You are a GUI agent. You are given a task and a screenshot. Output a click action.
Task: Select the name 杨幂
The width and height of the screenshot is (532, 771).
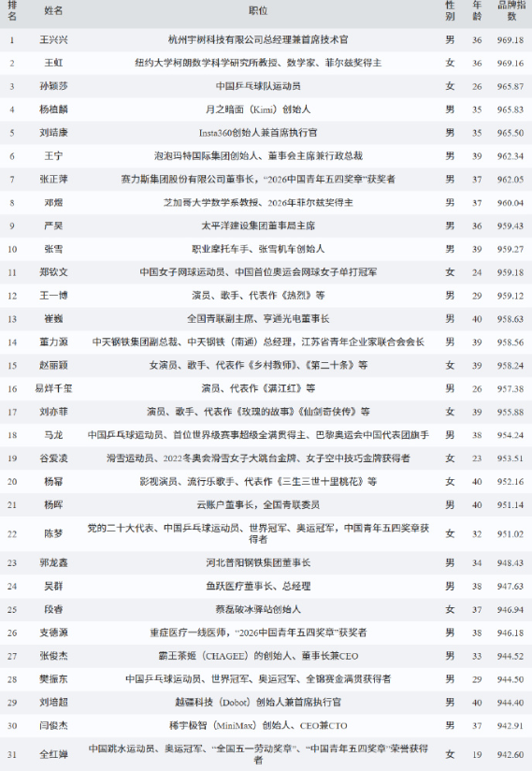pos(53,482)
